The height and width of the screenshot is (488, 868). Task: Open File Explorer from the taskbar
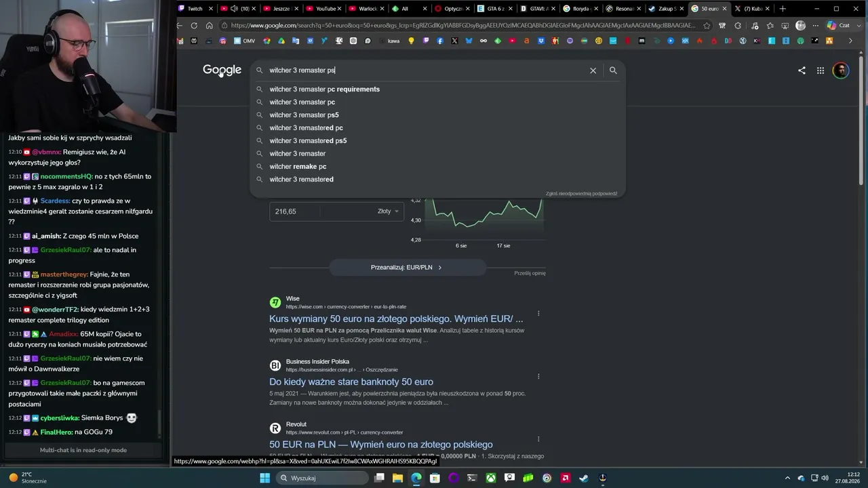pyautogui.click(x=397, y=478)
